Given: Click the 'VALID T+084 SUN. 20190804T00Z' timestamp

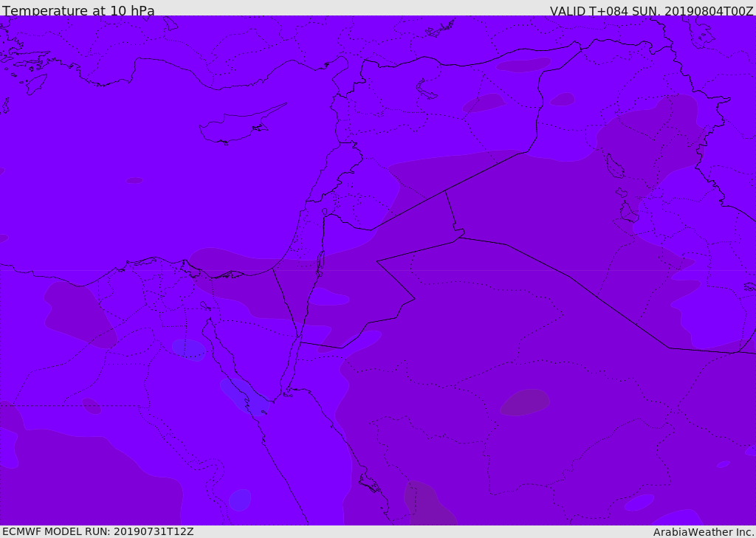Looking at the screenshot, I should click(651, 10).
